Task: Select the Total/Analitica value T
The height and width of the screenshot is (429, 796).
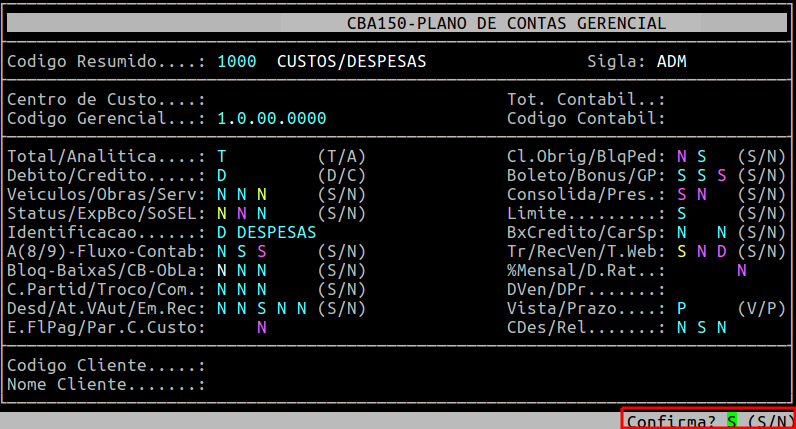Action: [222, 156]
